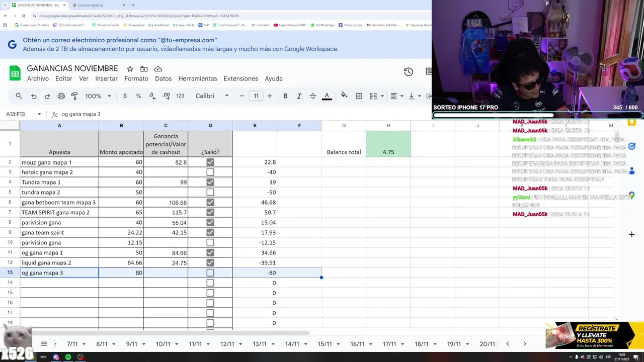Toggle italic formatting
The image size is (644, 362).
299,96
